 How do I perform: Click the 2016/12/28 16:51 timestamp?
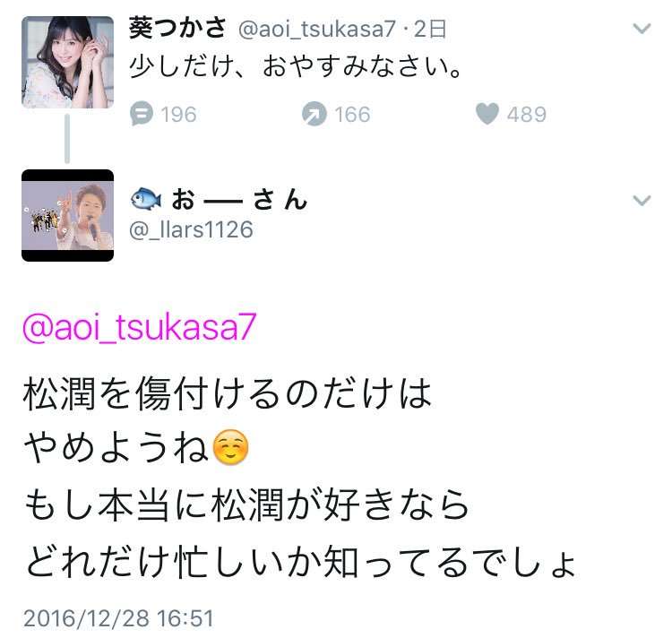tap(118, 618)
